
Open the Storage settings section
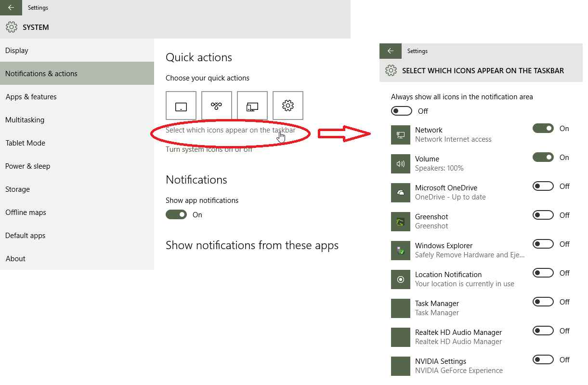(17, 189)
